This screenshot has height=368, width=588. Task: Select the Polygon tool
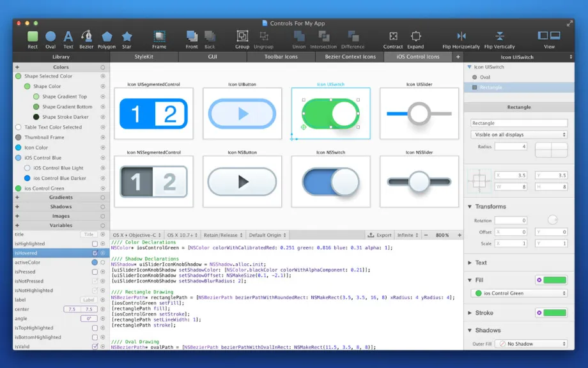107,40
